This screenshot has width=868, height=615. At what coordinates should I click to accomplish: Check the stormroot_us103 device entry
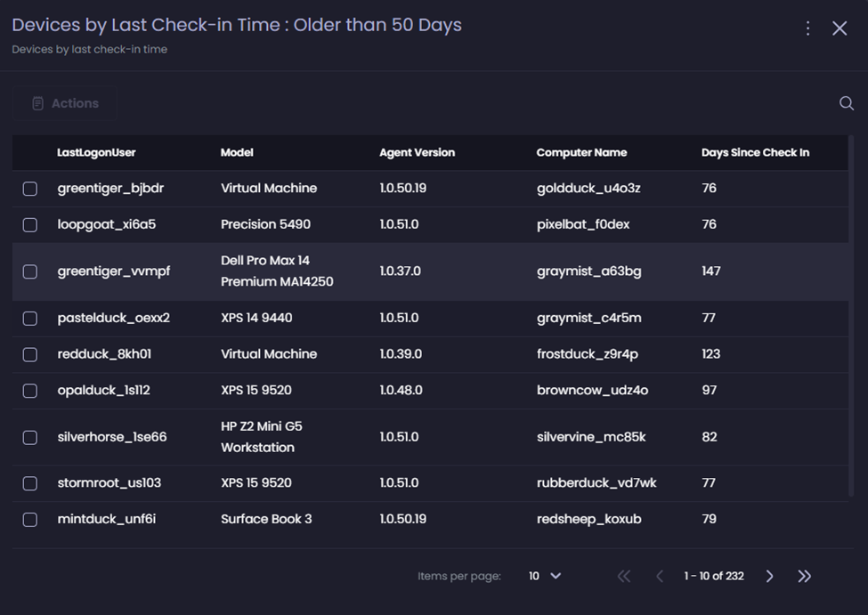click(x=29, y=482)
